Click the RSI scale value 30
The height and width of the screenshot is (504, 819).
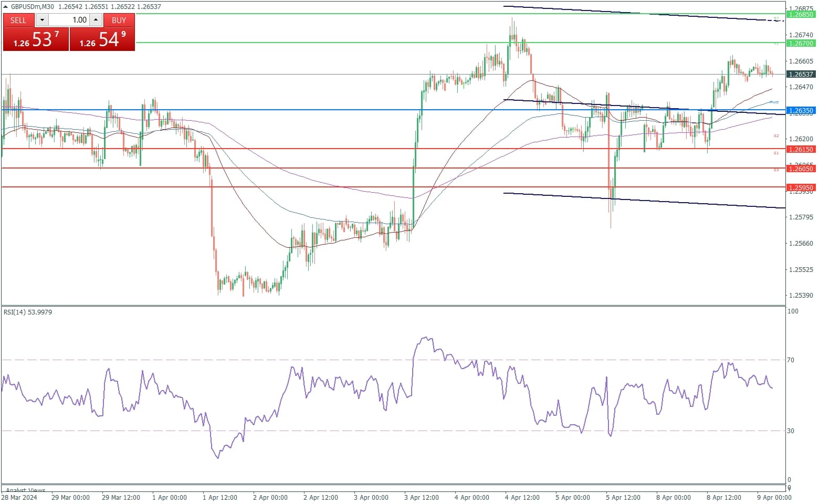(x=791, y=431)
